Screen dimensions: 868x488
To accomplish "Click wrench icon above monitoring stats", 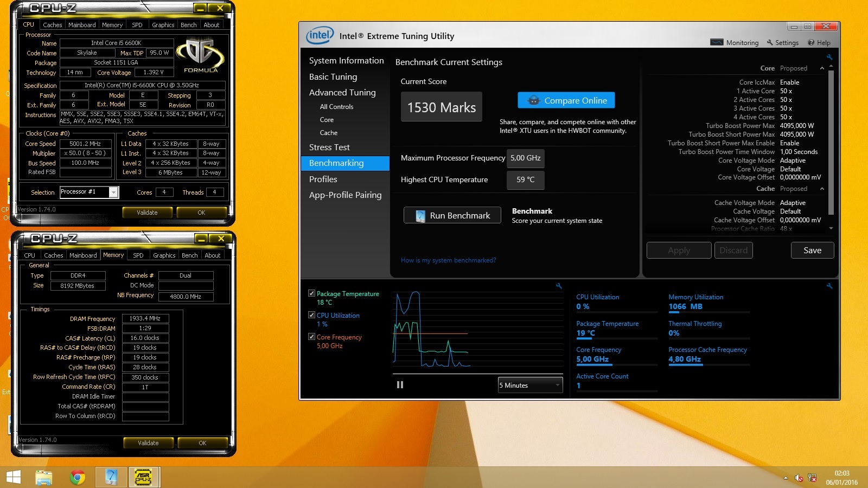I will 829,286.
